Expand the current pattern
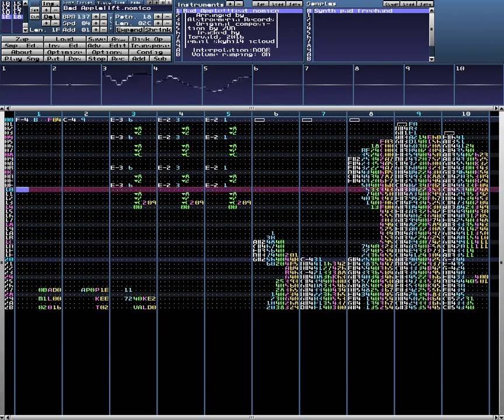This screenshot has width=504, height=420. pos(129,30)
